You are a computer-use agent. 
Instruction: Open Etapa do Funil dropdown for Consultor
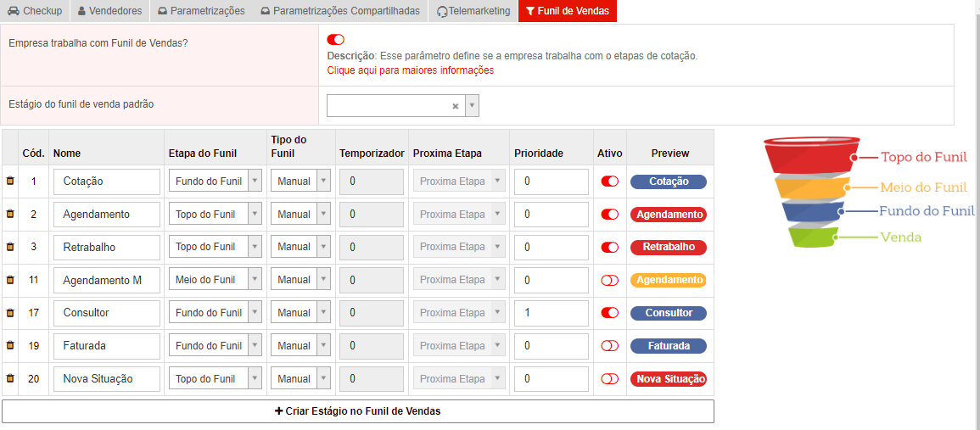pos(215,312)
